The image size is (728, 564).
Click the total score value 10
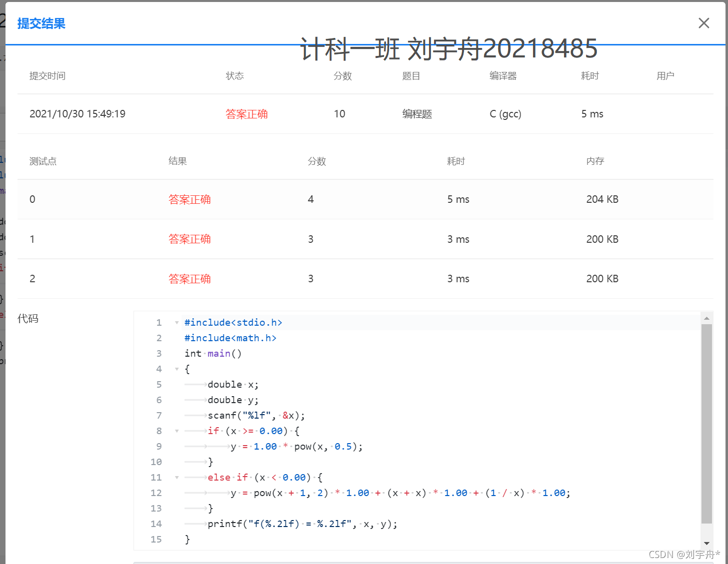pos(339,114)
